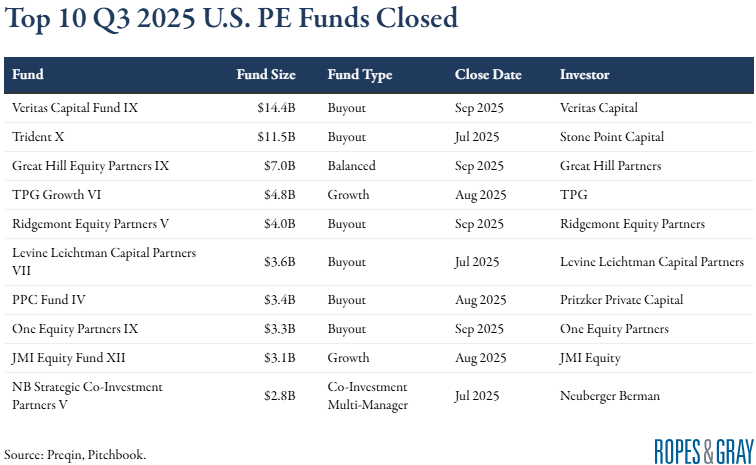Select the Neuberger Berman investor cell
The width and height of the screenshot is (756, 465).
tap(610, 395)
